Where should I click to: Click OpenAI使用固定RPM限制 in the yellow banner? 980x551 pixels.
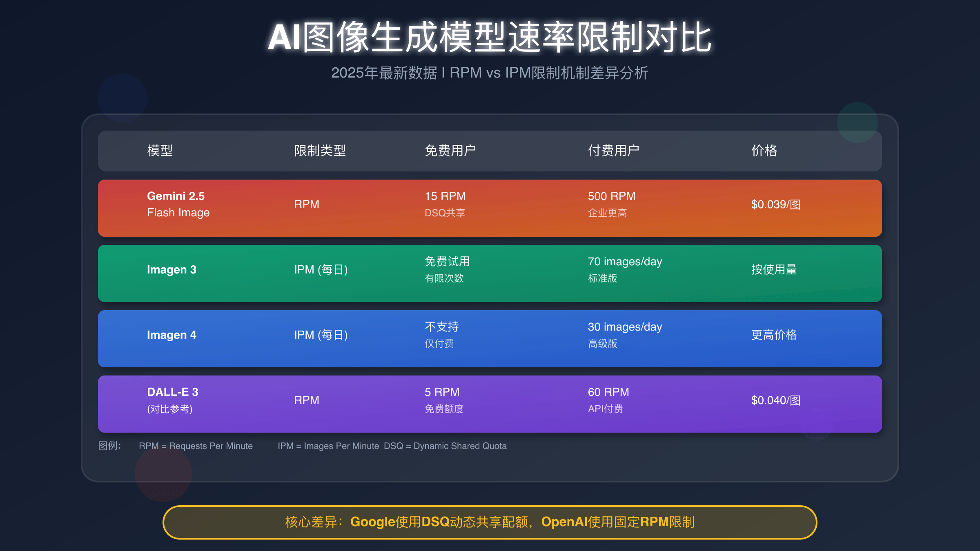(618, 522)
